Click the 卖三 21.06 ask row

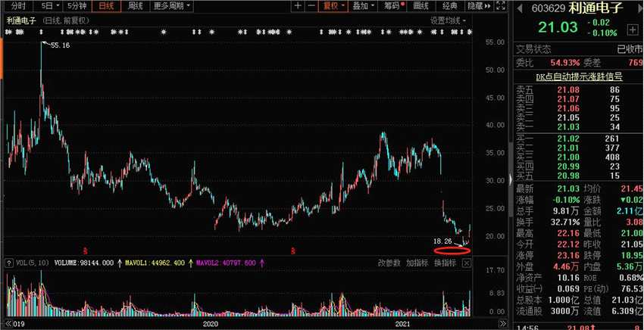click(577, 109)
